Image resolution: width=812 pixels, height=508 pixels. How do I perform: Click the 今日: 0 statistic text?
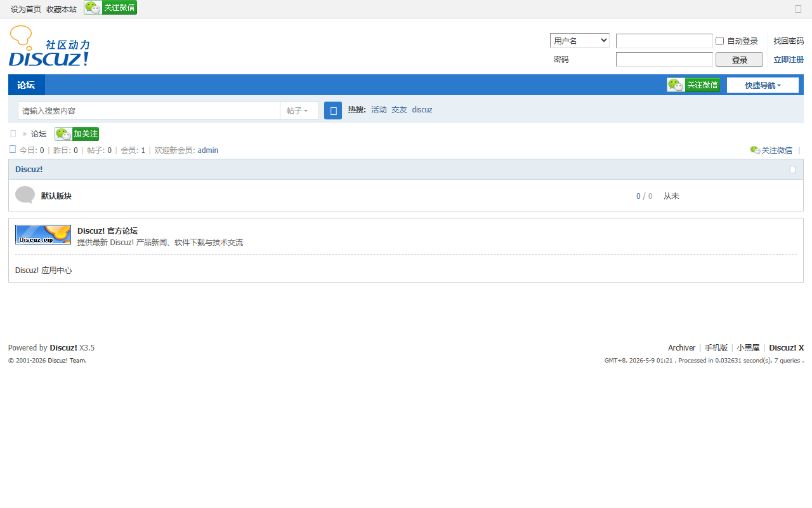click(x=32, y=150)
